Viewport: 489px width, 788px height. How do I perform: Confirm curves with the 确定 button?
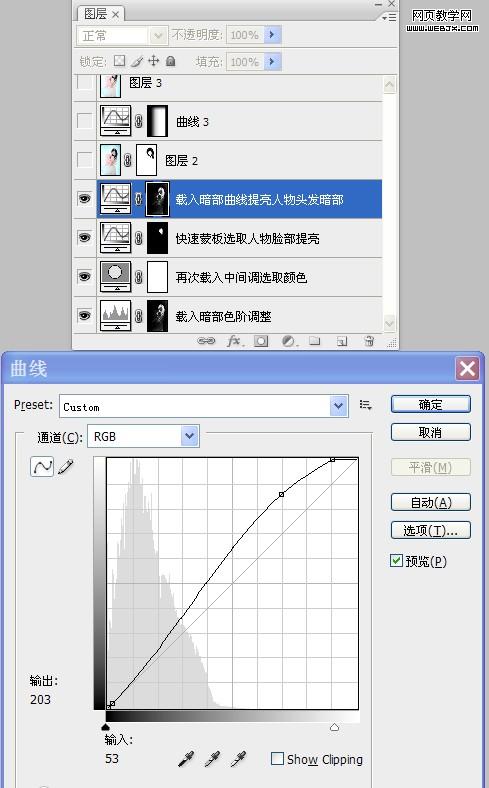click(431, 405)
